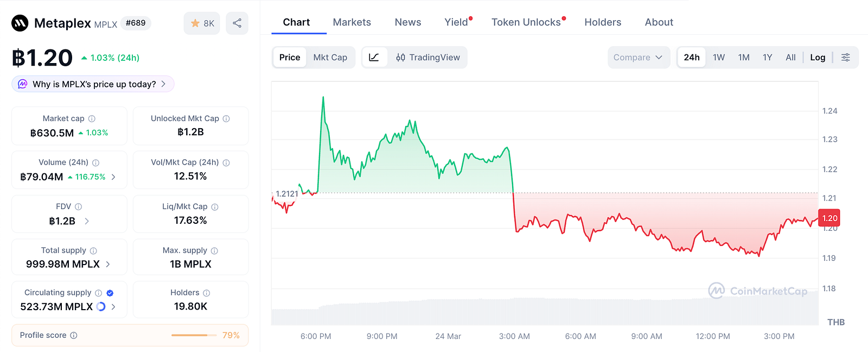Show Vol/Mkt Cap (24h) info icon
The image size is (868, 352).
click(226, 162)
